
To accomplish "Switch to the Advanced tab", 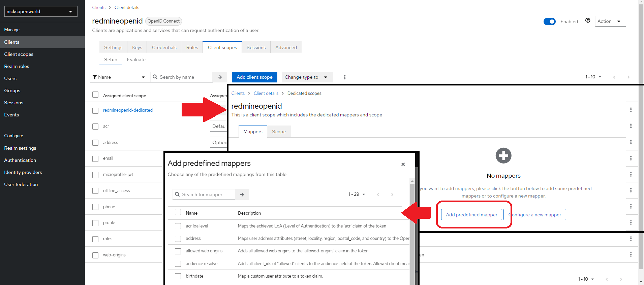I will click(286, 47).
